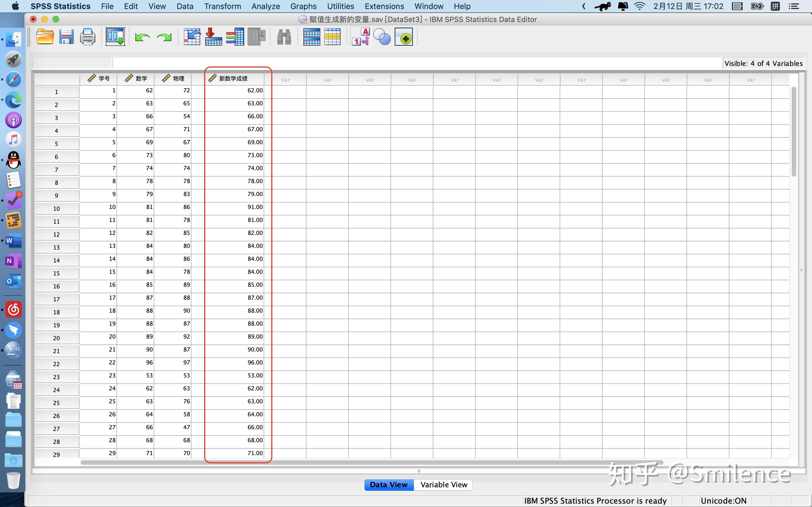Recall recently used dialogs
Image resolution: width=812 pixels, height=507 pixels.
[x=115, y=36]
